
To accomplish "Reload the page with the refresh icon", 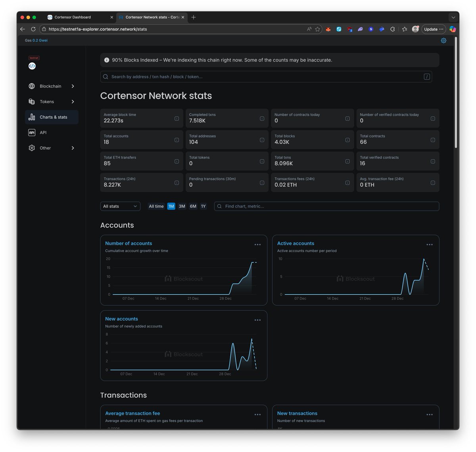I will click(x=33, y=29).
